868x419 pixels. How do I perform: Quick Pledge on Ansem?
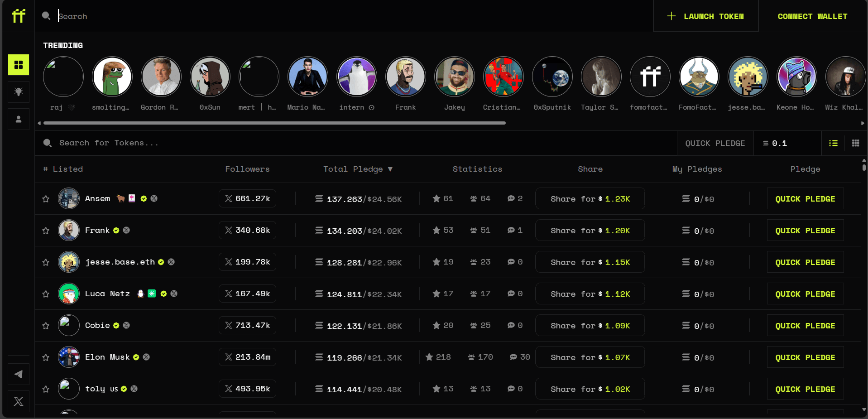pyautogui.click(x=805, y=199)
